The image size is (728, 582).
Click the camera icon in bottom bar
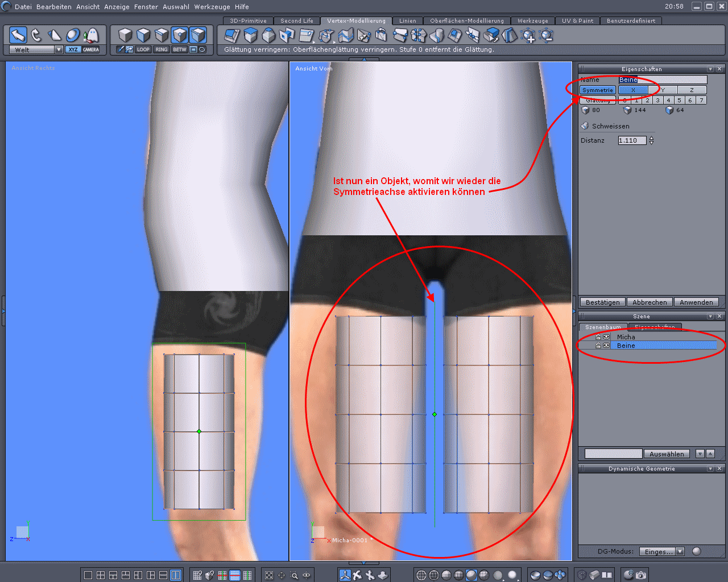tap(641, 575)
